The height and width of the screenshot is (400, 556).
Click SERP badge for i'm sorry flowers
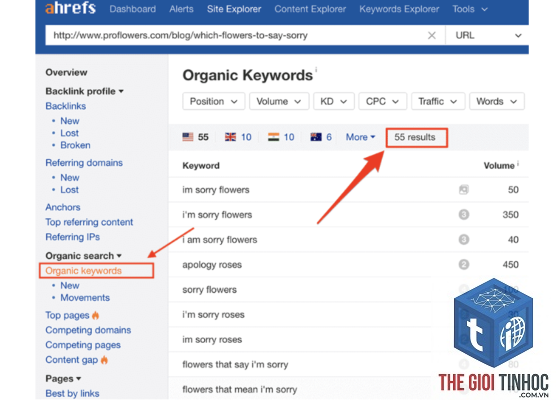pyautogui.click(x=463, y=215)
